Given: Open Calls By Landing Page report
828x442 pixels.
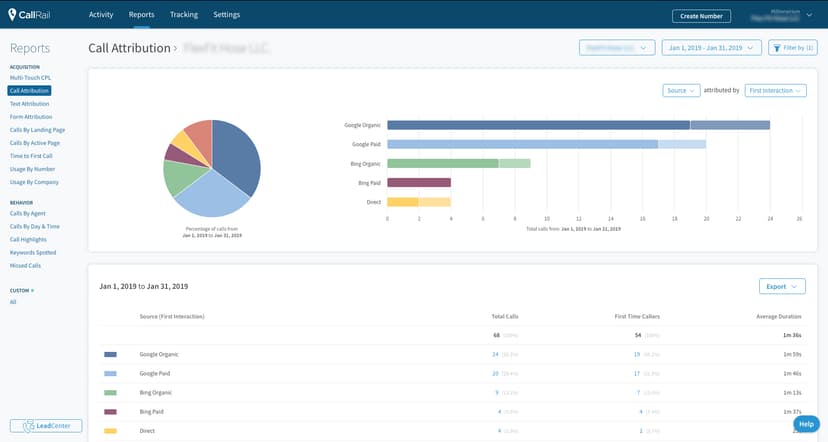Looking at the screenshot, I should (x=37, y=130).
